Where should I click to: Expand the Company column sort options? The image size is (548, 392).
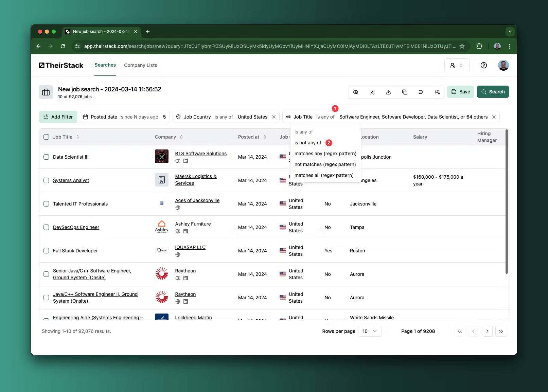click(x=181, y=137)
